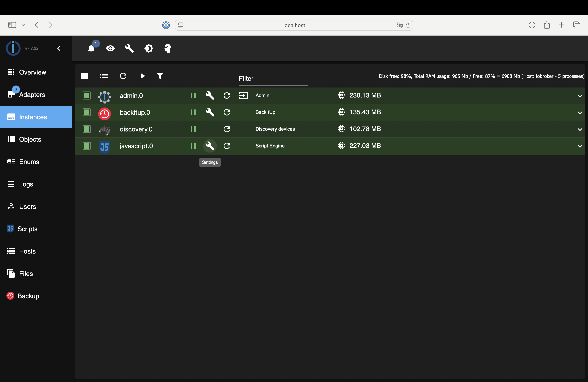Restart the backitup.0 instance

(x=227, y=112)
